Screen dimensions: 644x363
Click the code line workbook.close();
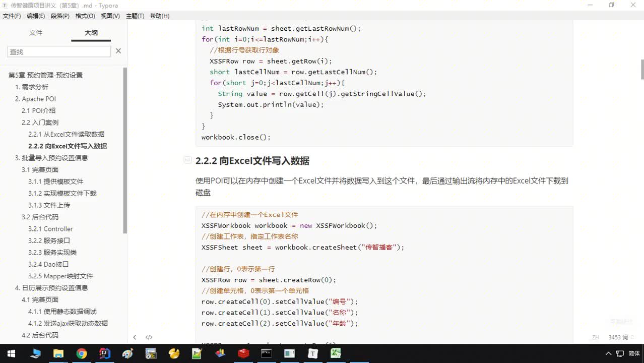(x=236, y=137)
